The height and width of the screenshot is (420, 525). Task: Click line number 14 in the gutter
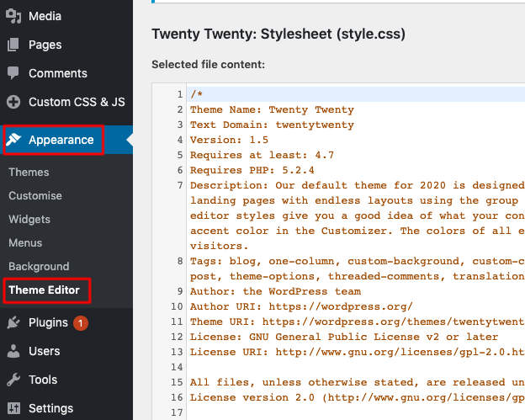[177, 367]
